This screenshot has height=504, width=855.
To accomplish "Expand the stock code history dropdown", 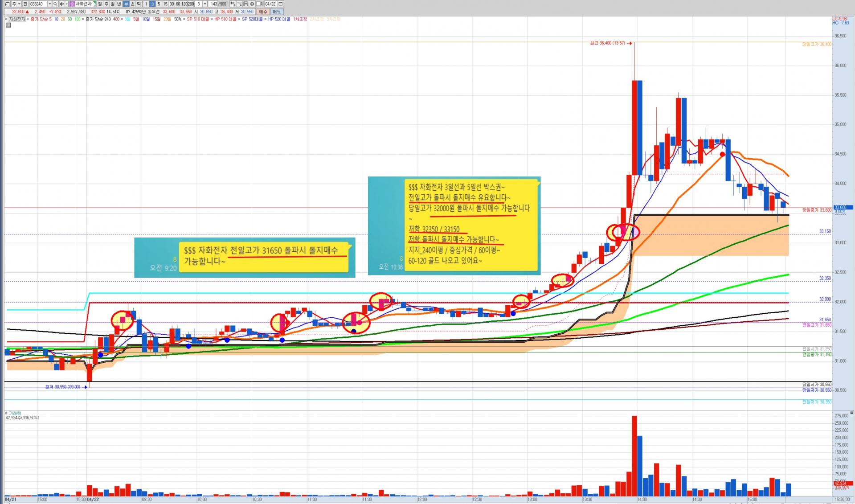I will click(49, 4).
